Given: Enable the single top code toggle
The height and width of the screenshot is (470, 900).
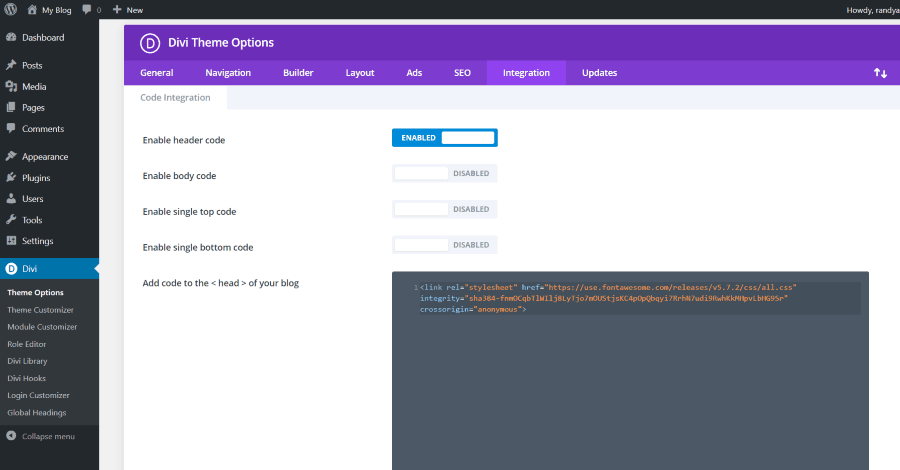Looking at the screenshot, I should 445,209.
